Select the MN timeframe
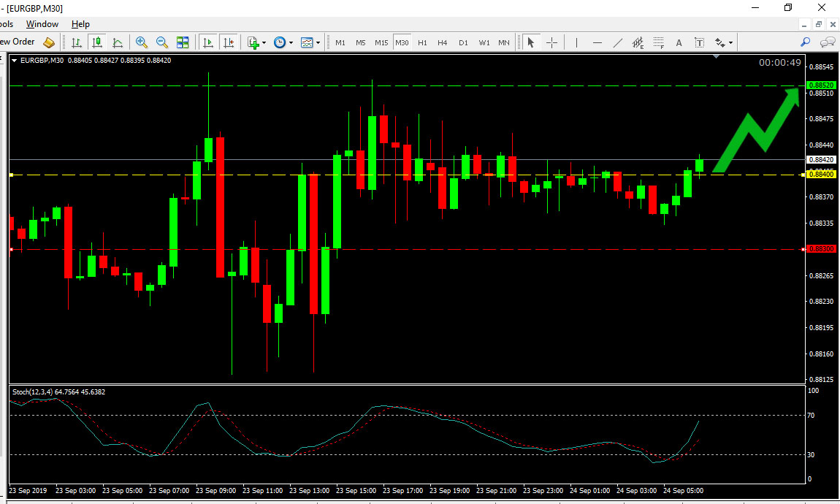The image size is (840, 504). click(x=504, y=42)
